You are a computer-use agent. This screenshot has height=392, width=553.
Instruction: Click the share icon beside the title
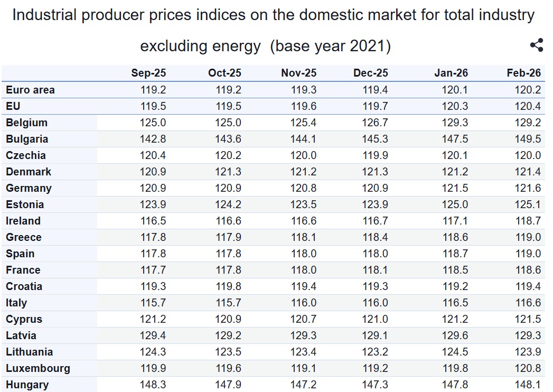536,45
